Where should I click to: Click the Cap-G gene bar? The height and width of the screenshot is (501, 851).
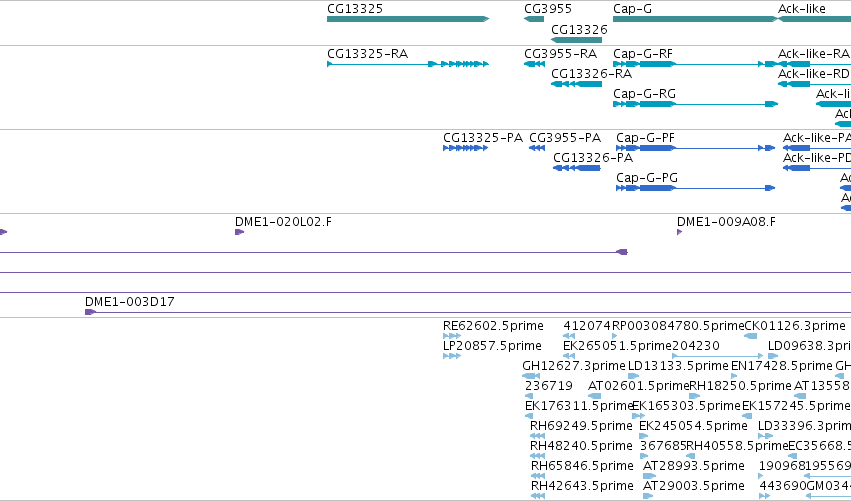click(x=695, y=19)
